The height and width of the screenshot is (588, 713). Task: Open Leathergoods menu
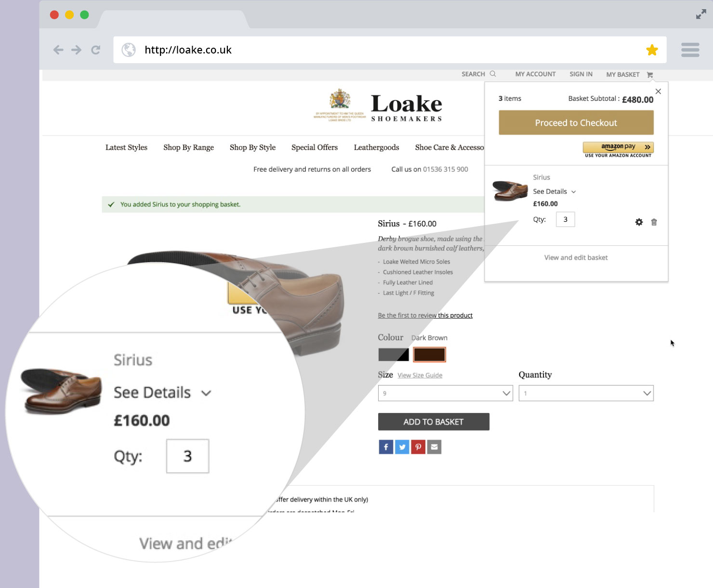pyautogui.click(x=376, y=147)
